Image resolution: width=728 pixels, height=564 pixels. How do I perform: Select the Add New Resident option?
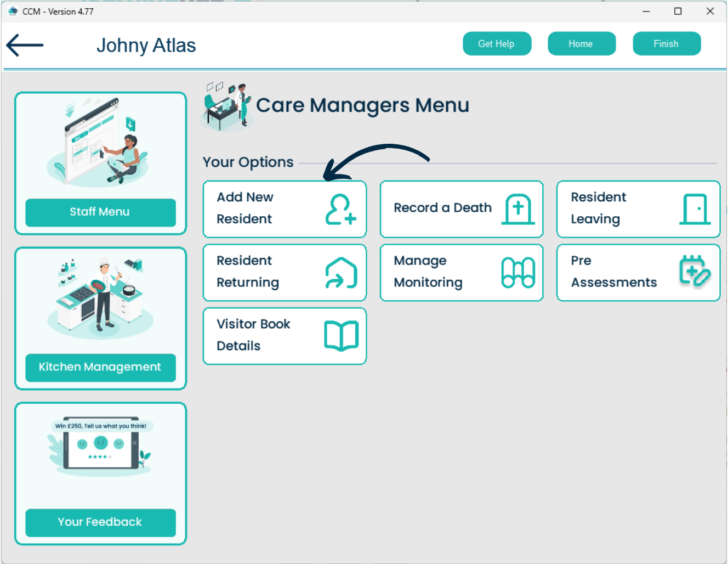[285, 209]
